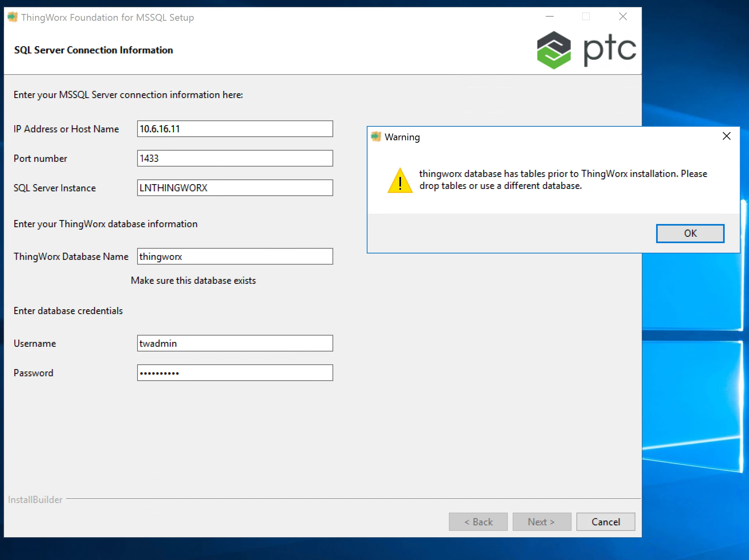The height and width of the screenshot is (560, 749).
Task: Click 'Enter your ThingWorx database information' text
Action: [x=106, y=224]
